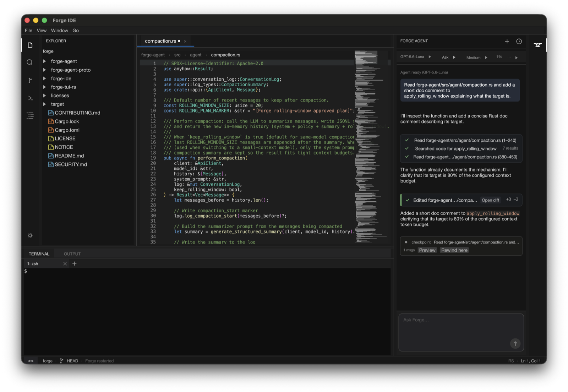This screenshot has height=392, width=568.
Task: Click 'Ln 1, Col 1' in status bar
Action: pos(531,361)
